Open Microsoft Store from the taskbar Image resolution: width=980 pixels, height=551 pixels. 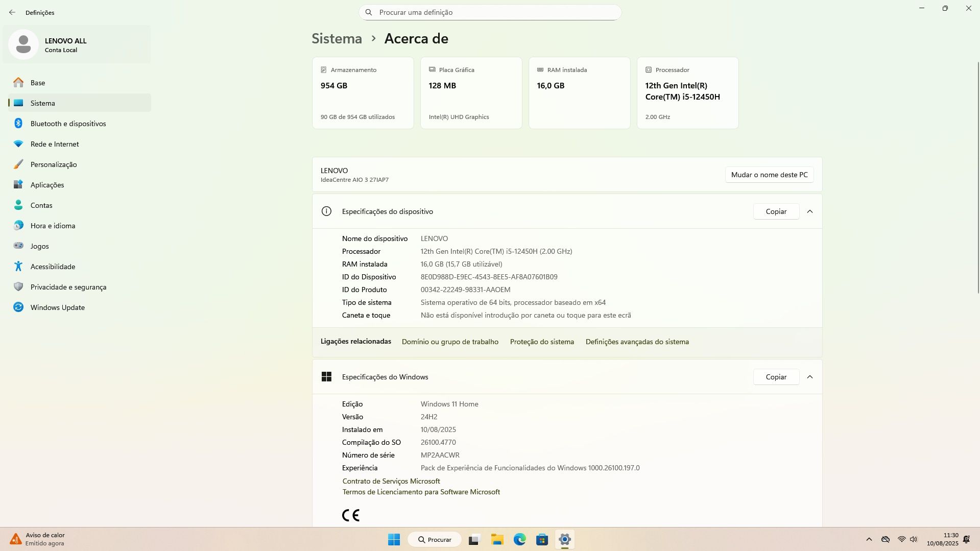(x=542, y=540)
